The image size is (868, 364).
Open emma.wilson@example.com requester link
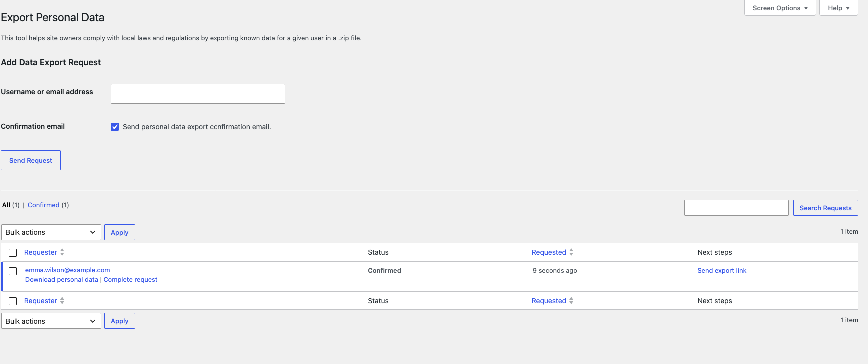click(x=68, y=270)
